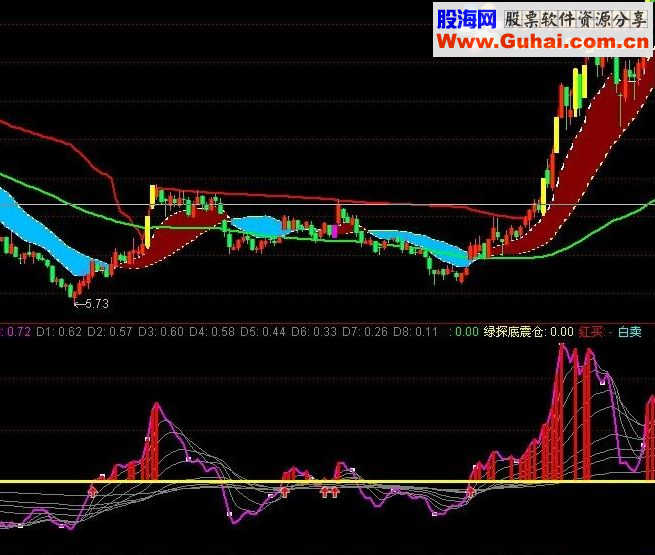Select the magenta candlestick in price chart
This screenshot has height=555, width=655.
(334, 231)
